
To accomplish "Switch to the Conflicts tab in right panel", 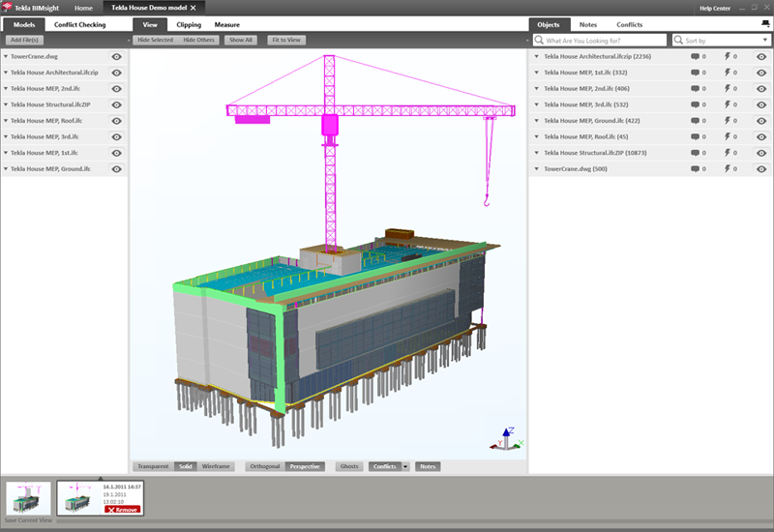I will 630,24.
